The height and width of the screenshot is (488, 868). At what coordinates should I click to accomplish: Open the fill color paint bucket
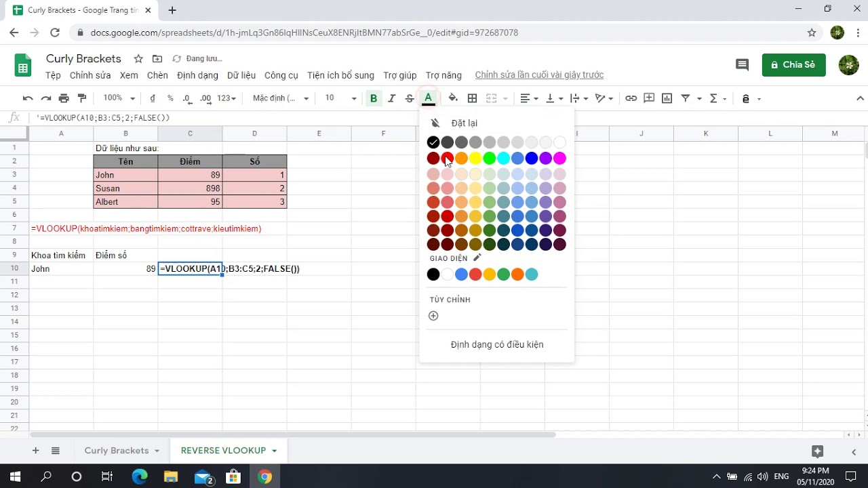[453, 98]
